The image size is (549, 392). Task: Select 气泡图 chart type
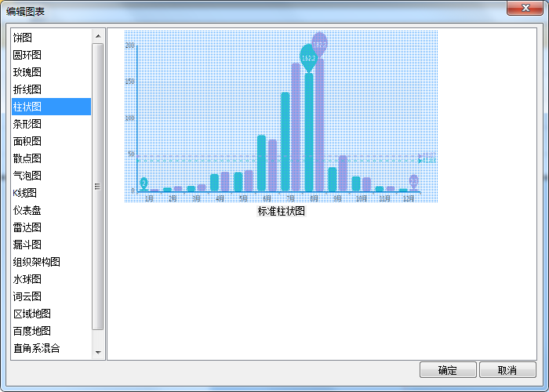click(x=28, y=176)
